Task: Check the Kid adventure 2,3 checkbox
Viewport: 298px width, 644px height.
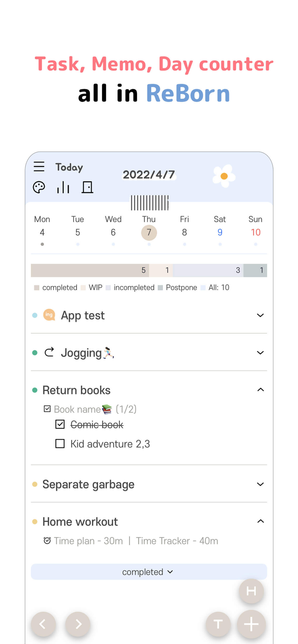Action: pos(60,444)
